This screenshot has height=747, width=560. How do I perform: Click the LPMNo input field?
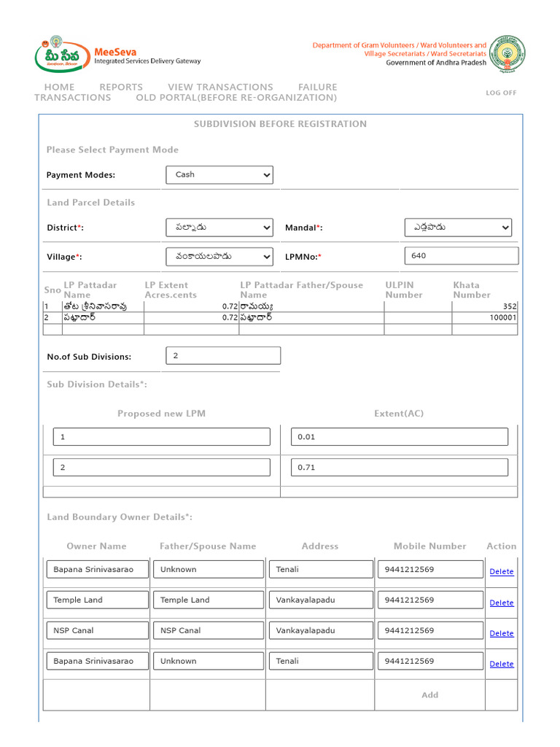tap(462, 256)
